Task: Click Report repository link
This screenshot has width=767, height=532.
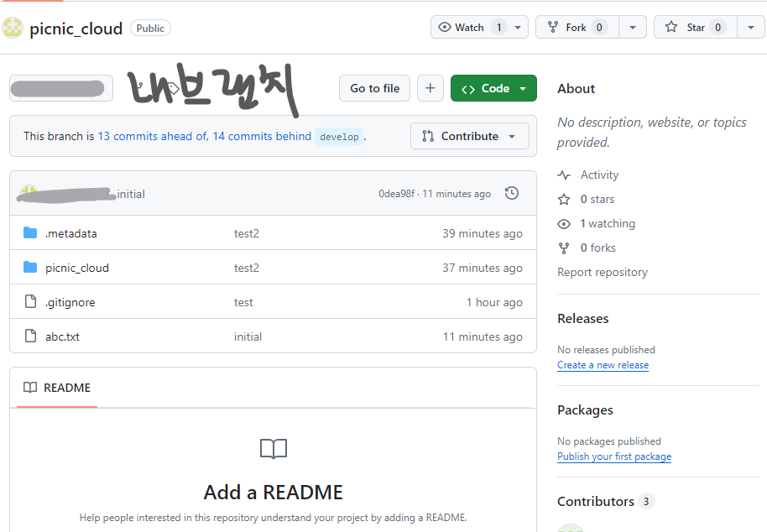Action: pyautogui.click(x=603, y=273)
